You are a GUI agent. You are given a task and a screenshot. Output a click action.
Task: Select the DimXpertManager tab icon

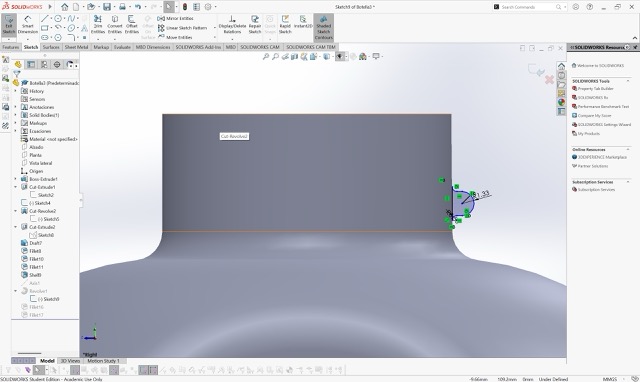tap(57, 64)
